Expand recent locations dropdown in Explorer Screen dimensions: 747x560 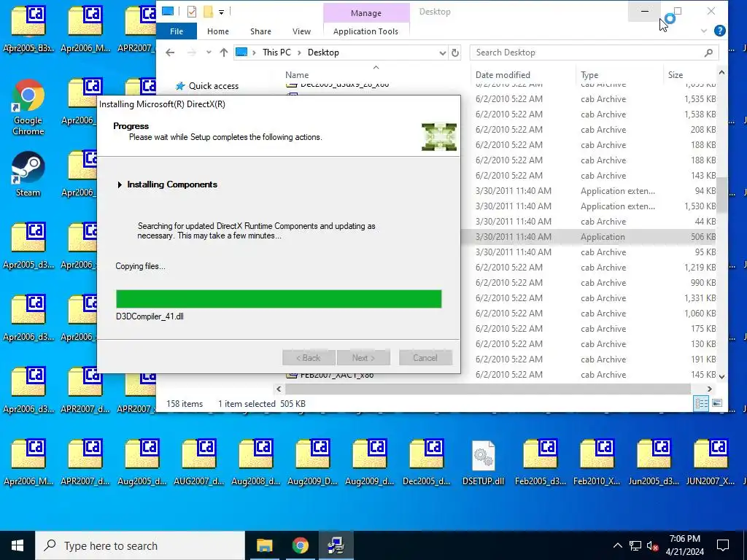(x=209, y=52)
